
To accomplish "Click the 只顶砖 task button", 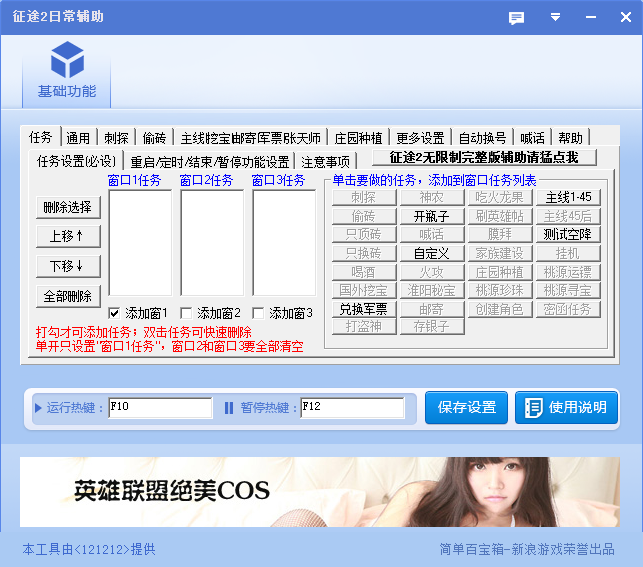I will click(364, 235).
